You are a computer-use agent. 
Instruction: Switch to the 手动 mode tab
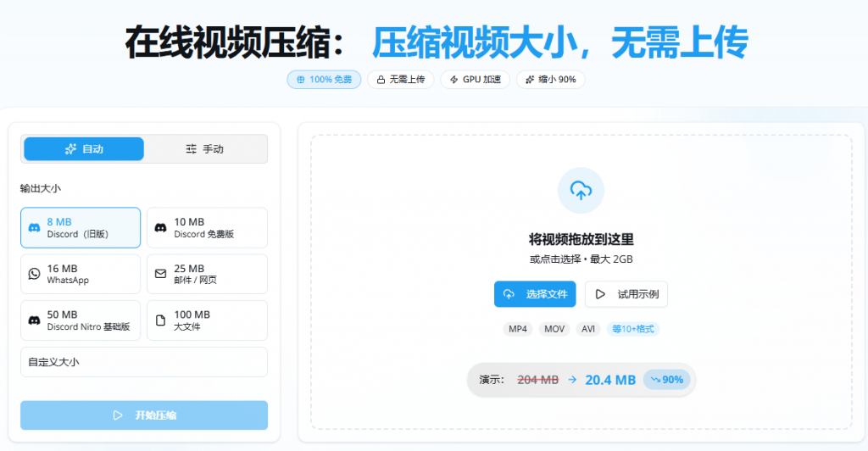coord(205,149)
